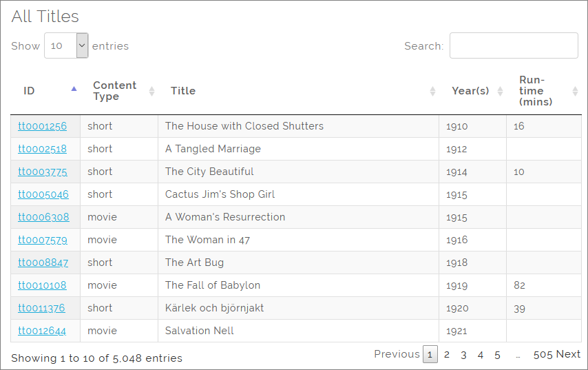Sort by Run-time column arrows

click(575, 91)
